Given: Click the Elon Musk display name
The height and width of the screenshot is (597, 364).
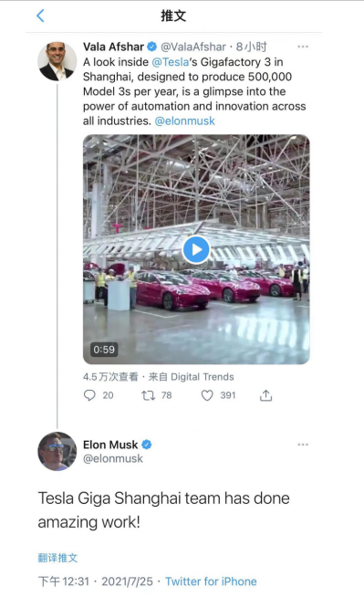Looking at the screenshot, I should (x=110, y=445).
